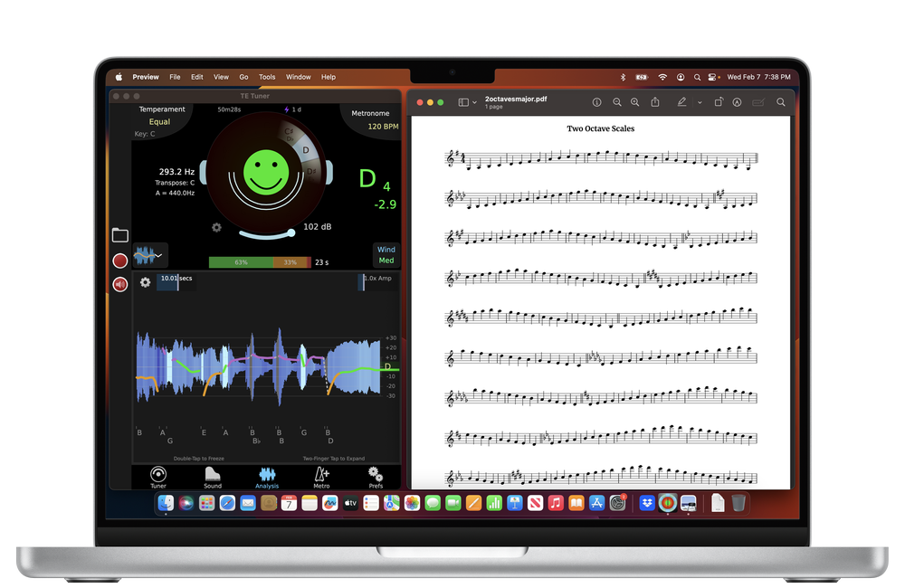
Task: Open the folder icon in TE Tuner sidebar
Action: 119,234
